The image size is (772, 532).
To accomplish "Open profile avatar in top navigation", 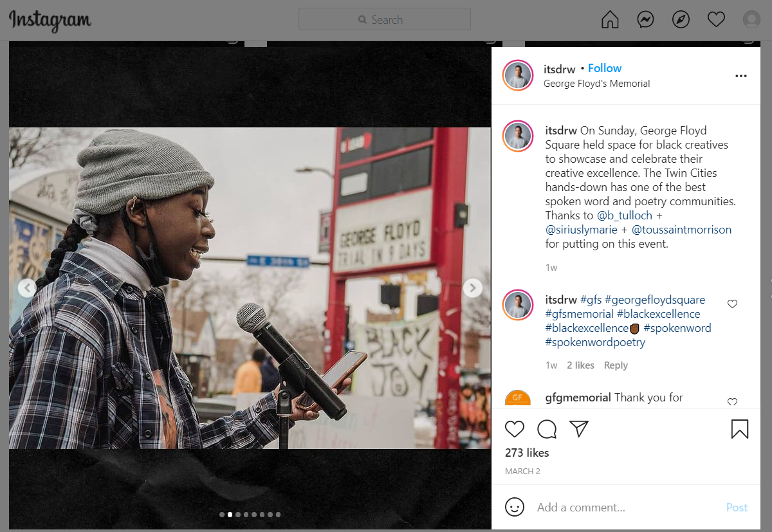I will click(751, 20).
